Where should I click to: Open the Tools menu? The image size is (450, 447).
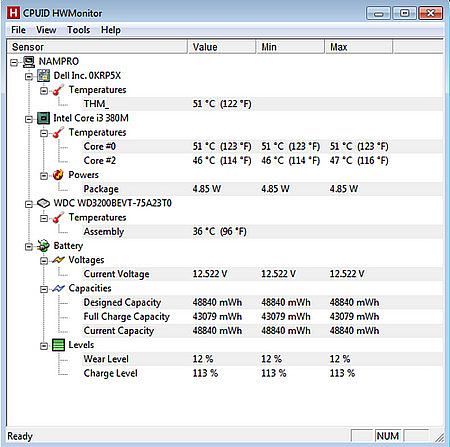point(79,30)
